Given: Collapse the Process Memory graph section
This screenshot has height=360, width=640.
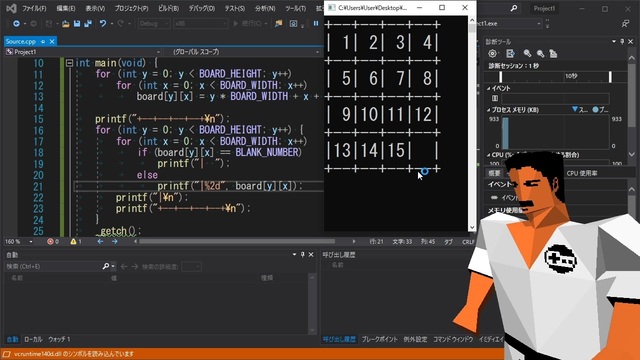Looking at the screenshot, I should pos(489,110).
